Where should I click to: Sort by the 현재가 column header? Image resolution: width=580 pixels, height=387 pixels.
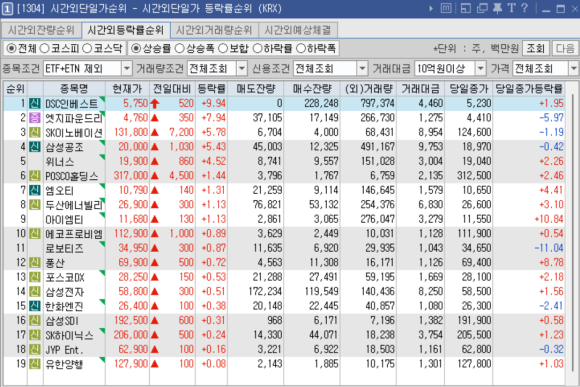pyautogui.click(x=127, y=89)
